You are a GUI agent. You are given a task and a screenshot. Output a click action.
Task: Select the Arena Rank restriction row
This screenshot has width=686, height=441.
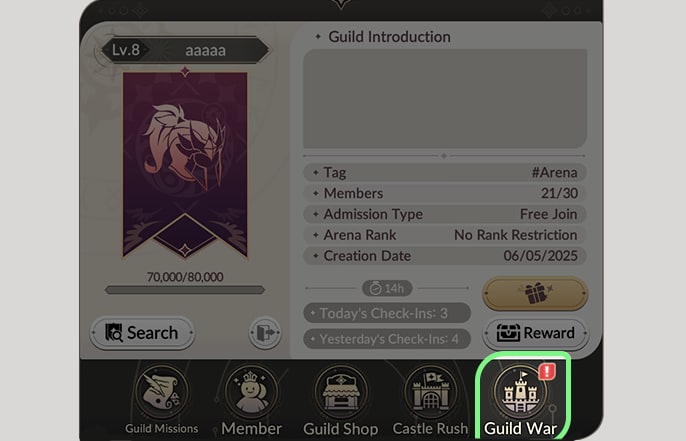tap(445, 235)
